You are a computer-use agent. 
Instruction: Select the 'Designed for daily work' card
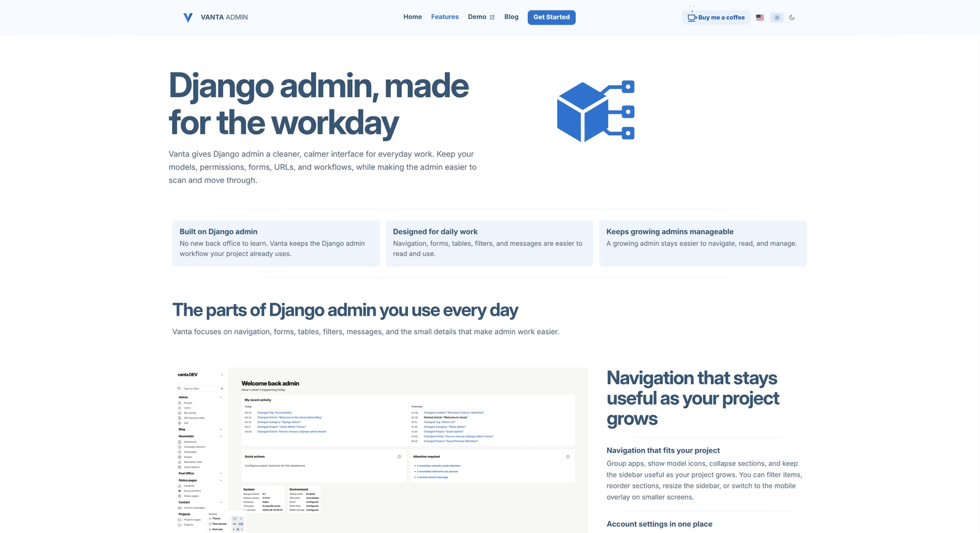489,243
